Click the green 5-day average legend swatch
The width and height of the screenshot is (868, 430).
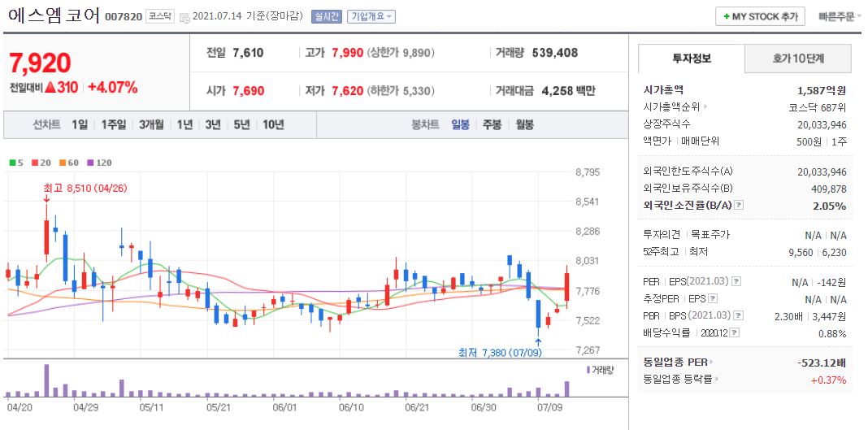[x=12, y=163]
